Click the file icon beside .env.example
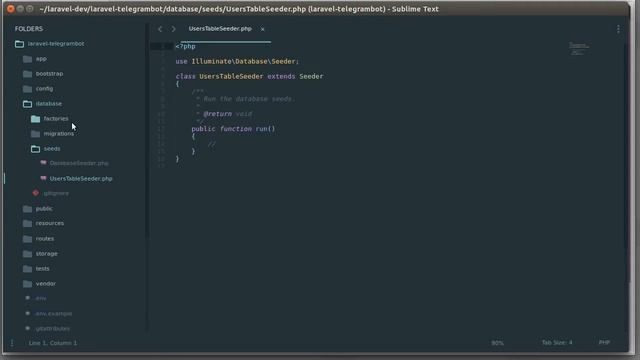 click(27, 313)
